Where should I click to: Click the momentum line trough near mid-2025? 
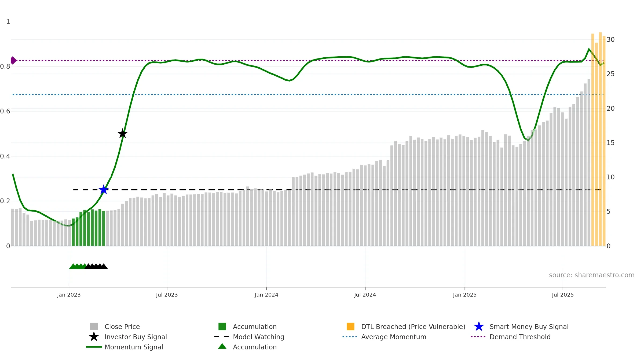(528, 141)
